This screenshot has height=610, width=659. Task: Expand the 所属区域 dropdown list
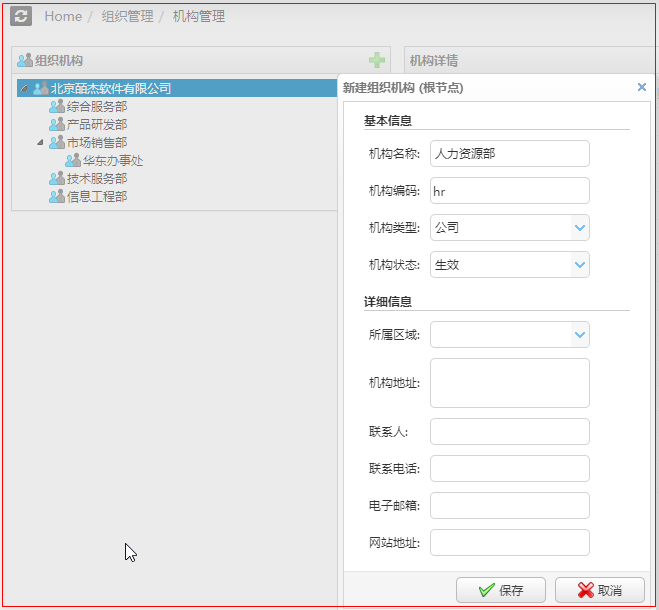(579, 335)
